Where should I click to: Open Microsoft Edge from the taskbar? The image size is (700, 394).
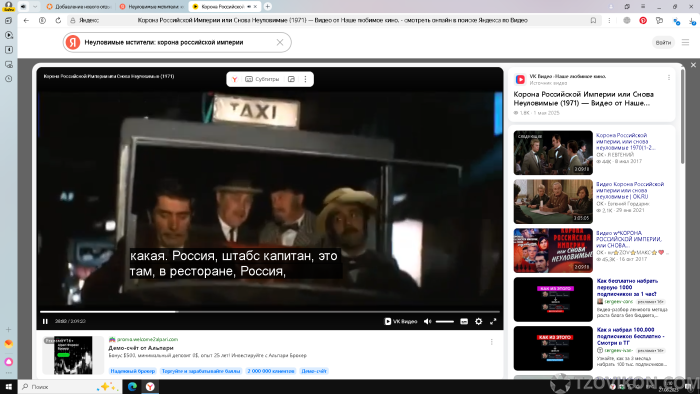[132, 386]
